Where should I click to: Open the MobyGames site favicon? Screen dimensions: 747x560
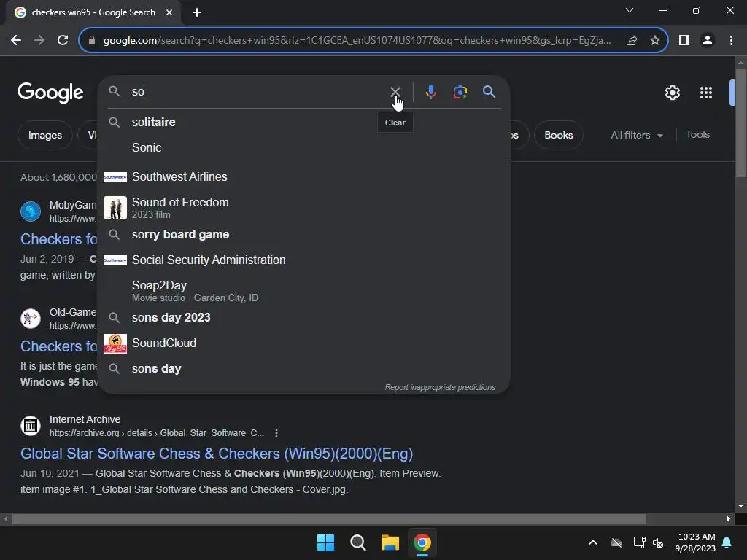pos(31,211)
